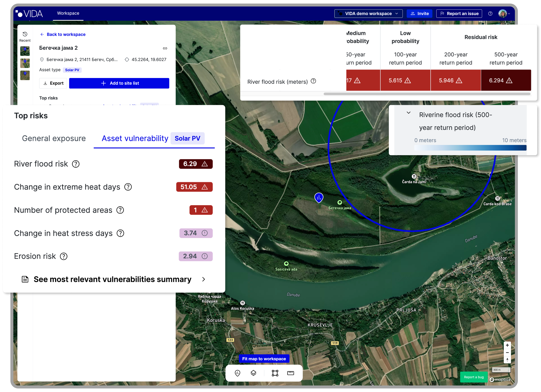Click Back to workspace link
The height and width of the screenshot is (392, 541).
(x=63, y=34)
